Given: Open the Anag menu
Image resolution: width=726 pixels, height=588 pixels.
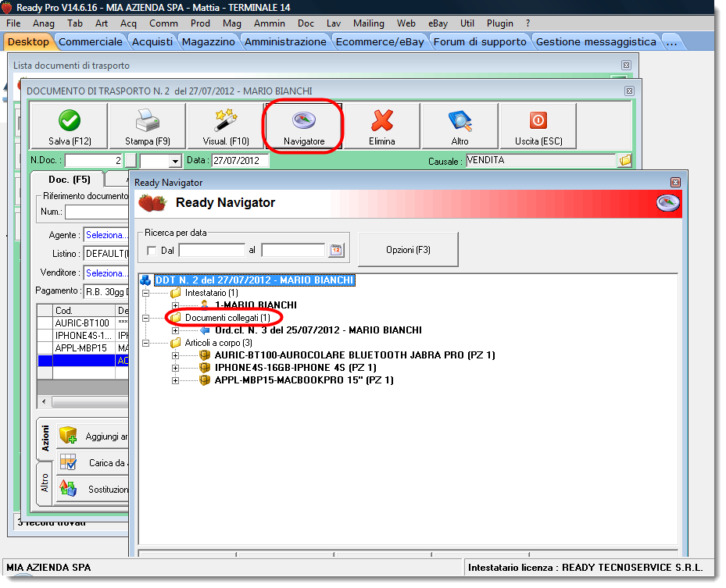Looking at the screenshot, I should click(x=44, y=23).
